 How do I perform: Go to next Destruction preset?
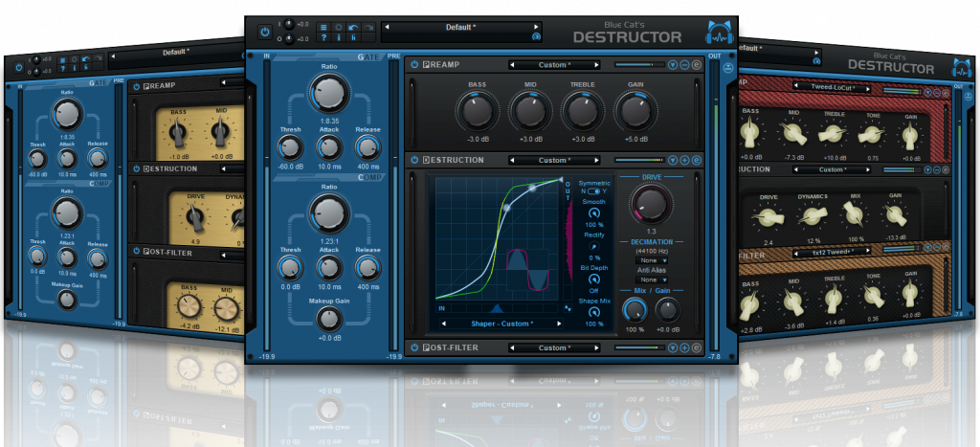[x=596, y=160]
